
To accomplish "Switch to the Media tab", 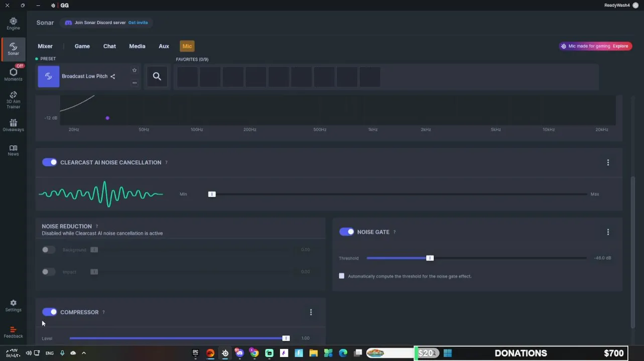I will 137,46.
